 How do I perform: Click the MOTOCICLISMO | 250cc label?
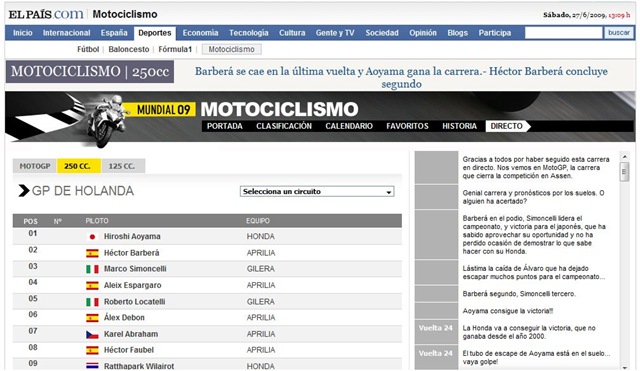tap(90, 71)
